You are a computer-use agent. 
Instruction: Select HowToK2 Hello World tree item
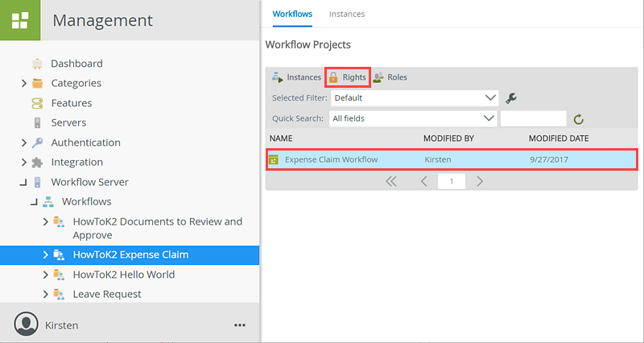tap(124, 275)
